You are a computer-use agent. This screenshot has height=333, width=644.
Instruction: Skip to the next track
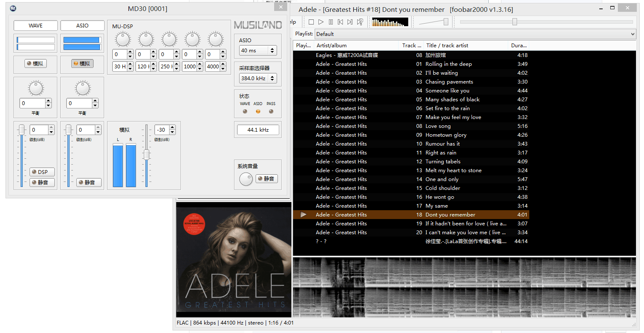pyautogui.click(x=350, y=22)
